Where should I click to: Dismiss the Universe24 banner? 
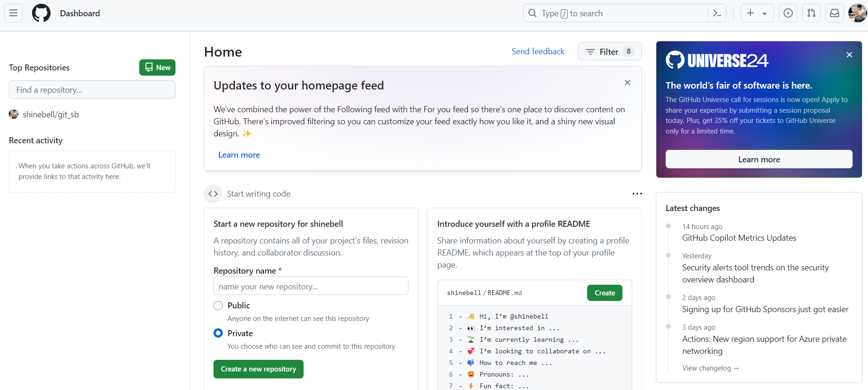tap(849, 55)
